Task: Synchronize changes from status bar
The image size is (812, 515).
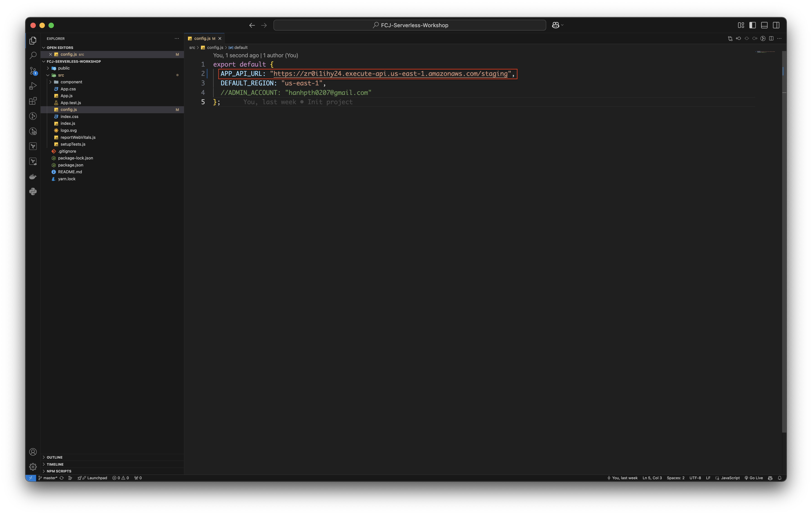Action: pyautogui.click(x=62, y=478)
